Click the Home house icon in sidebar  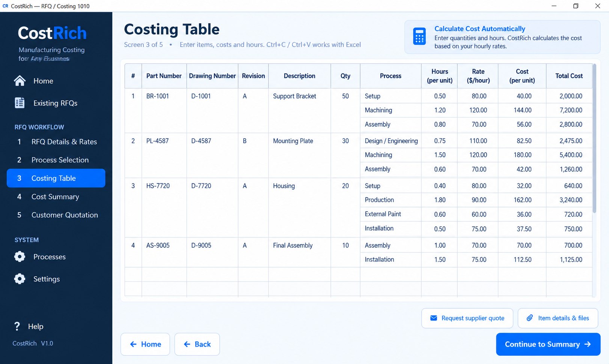point(20,81)
